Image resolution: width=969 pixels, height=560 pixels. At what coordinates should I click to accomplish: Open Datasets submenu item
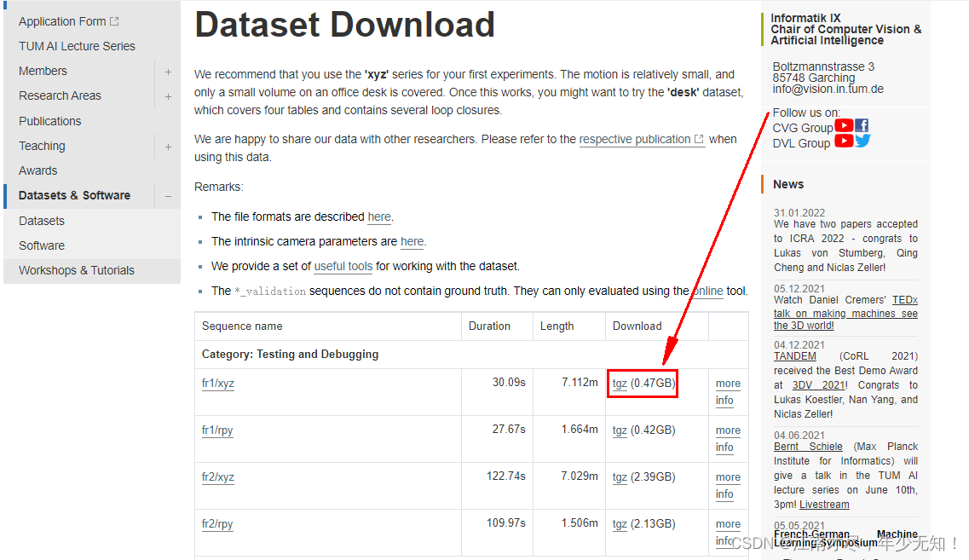click(42, 221)
